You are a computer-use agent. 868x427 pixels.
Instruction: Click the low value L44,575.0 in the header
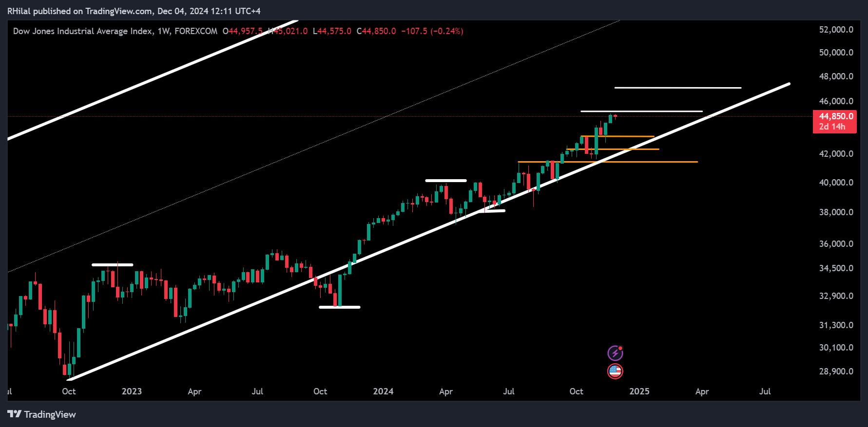click(x=332, y=31)
